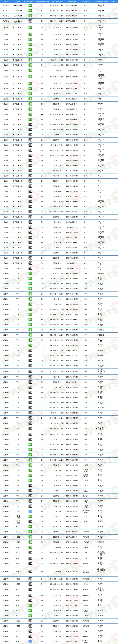Viewport: 118px width, 644px height.
Task: Click petrol icon for ALPINA B5 KOMBI 507KM
Action: pyautogui.click(x=30, y=5)
